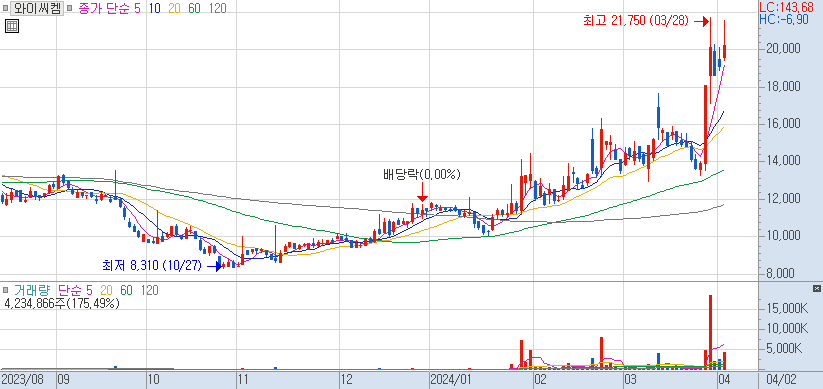Click the 10 month label on date axis

(x=153, y=379)
